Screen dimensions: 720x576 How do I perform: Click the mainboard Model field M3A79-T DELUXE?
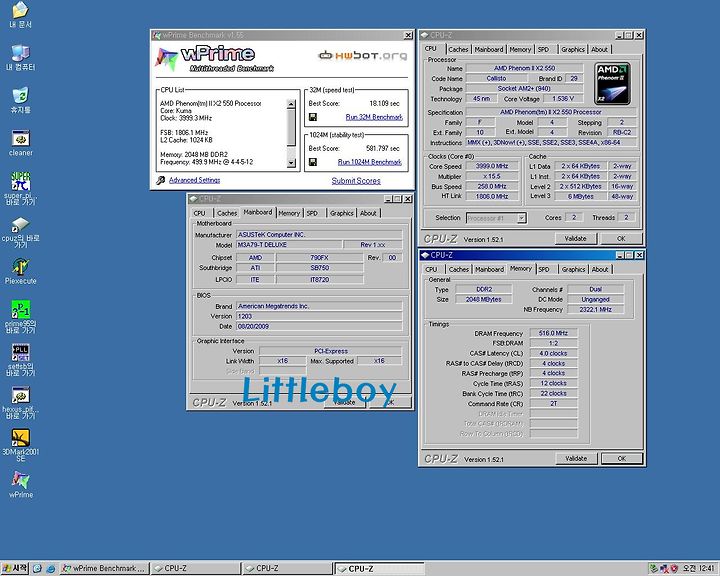tap(289, 245)
